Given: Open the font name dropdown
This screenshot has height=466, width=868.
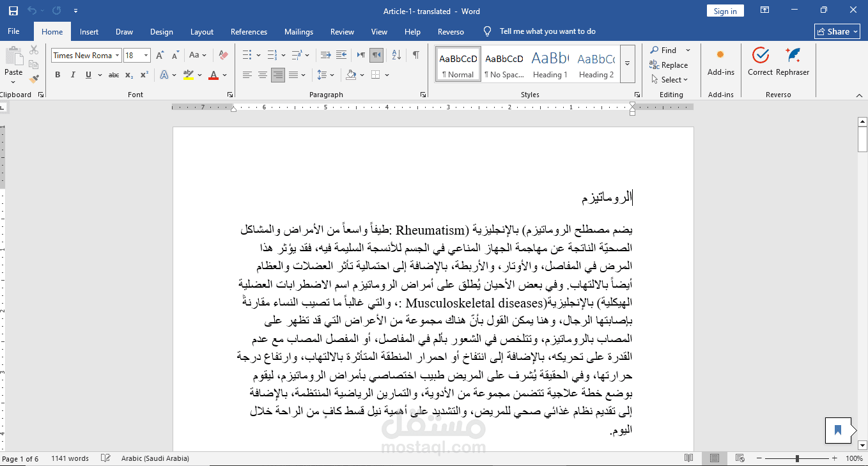Looking at the screenshot, I should (x=118, y=56).
